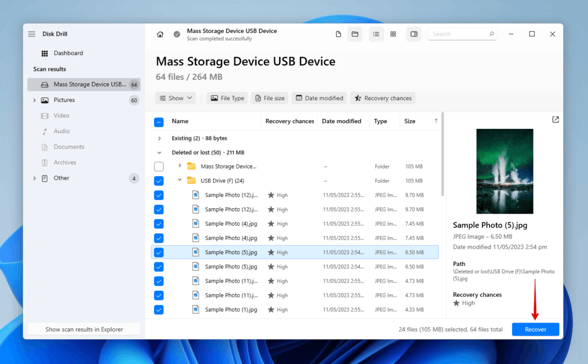Open the Disk Drill home icon

pos(160,34)
